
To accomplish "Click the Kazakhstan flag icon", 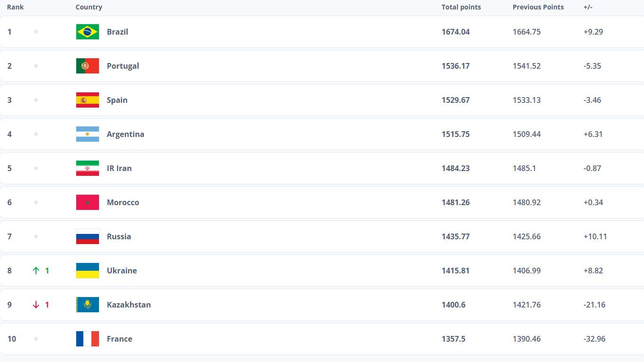I will coord(88,305).
